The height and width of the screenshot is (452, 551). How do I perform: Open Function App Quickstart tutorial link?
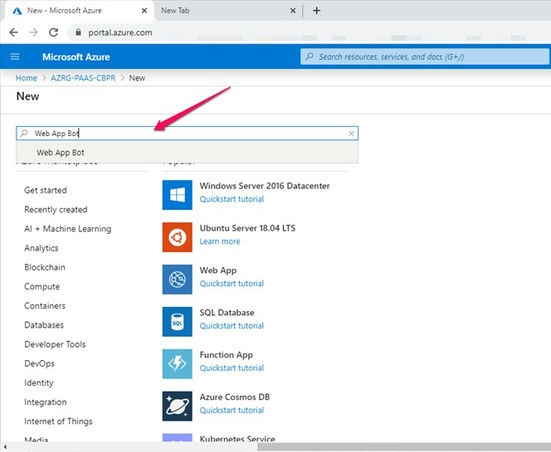click(x=232, y=368)
